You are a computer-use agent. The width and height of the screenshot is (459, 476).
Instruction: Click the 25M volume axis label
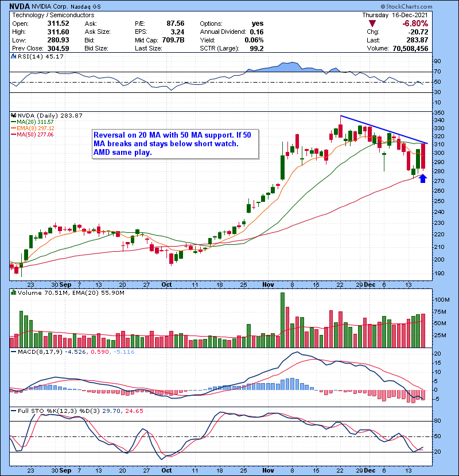coord(440,335)
